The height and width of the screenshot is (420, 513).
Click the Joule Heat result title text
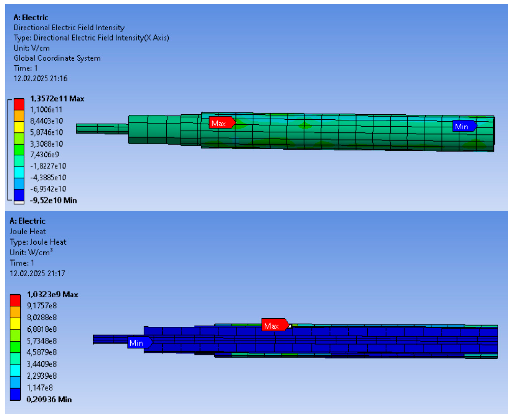pos(28,231)
